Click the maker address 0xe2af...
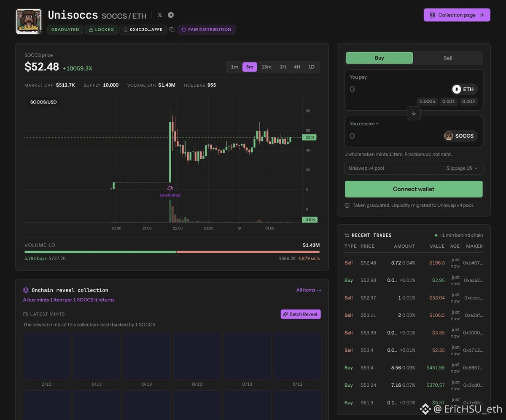This screenshot has height=420, width=506. click(473, 315)
